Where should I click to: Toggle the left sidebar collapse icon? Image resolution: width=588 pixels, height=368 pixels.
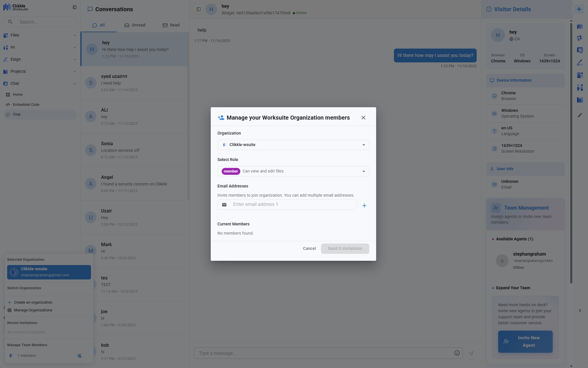pos(75,7)
